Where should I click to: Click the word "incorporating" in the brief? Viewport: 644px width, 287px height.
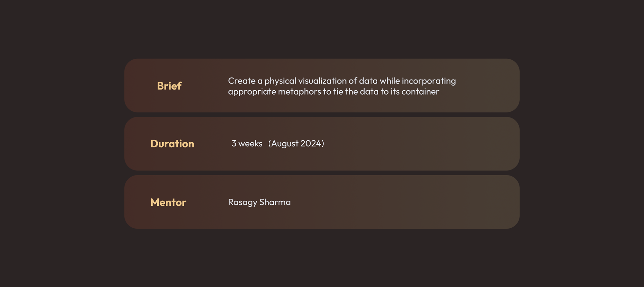point(429,81)
